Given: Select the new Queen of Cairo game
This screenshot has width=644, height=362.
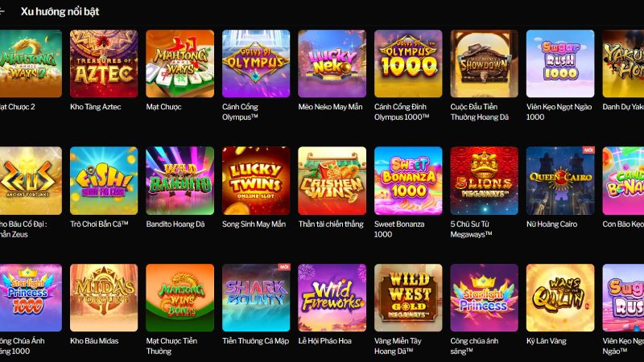Looking at the screenshot, I should tap(560, 180).
